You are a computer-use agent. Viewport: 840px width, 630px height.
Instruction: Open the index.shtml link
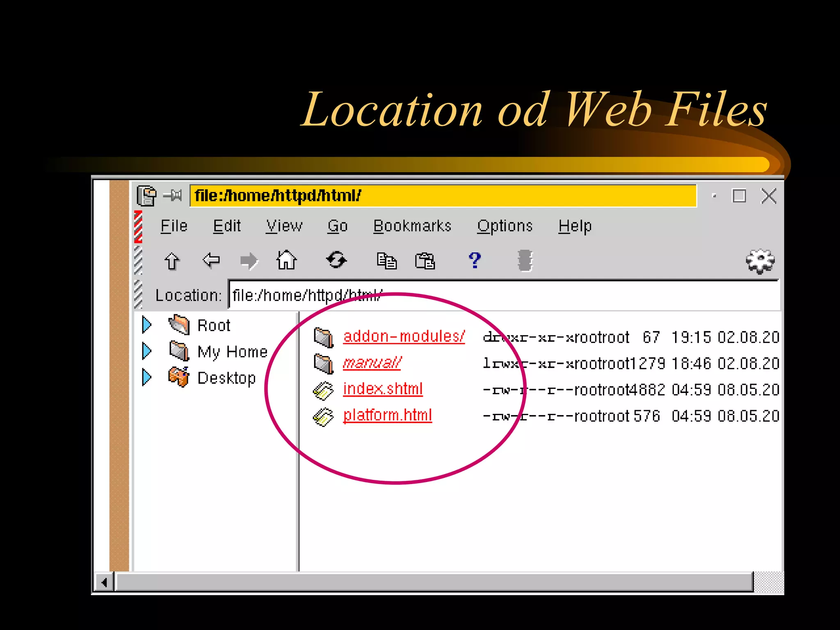tap(383, 389)
